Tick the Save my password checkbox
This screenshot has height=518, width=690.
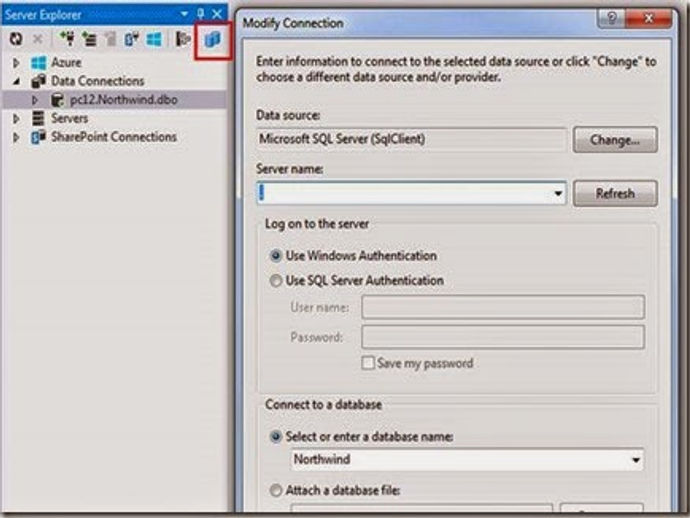click(368, 363)
